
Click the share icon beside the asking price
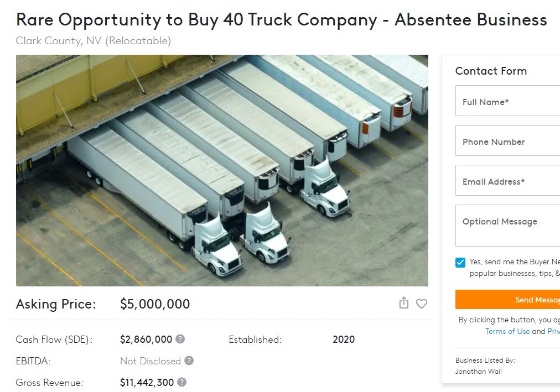(403, 304)
